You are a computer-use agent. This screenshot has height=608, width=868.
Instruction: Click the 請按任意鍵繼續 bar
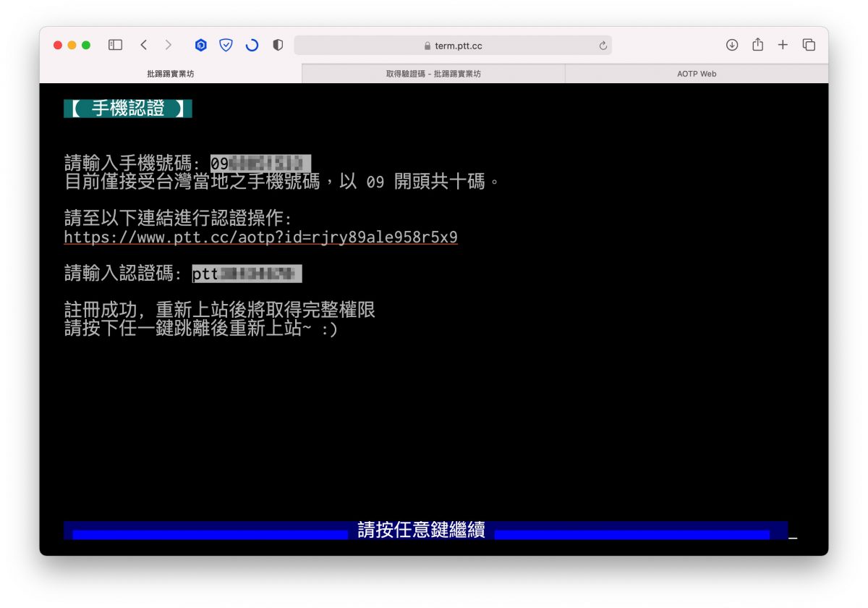click(425, 531)
